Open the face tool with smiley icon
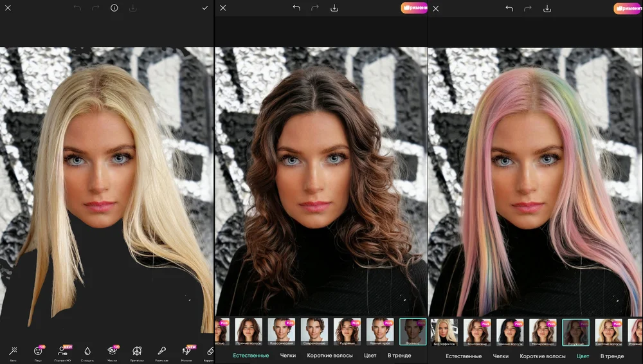Screen dimensions: 643x364 [38, 351]
